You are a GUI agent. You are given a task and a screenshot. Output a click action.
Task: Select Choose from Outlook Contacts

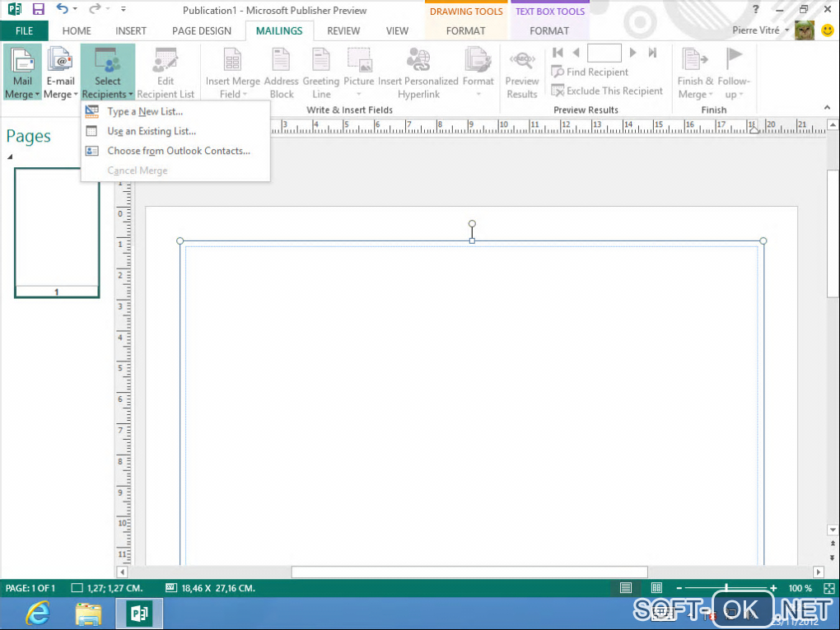(x=175, y=151)
